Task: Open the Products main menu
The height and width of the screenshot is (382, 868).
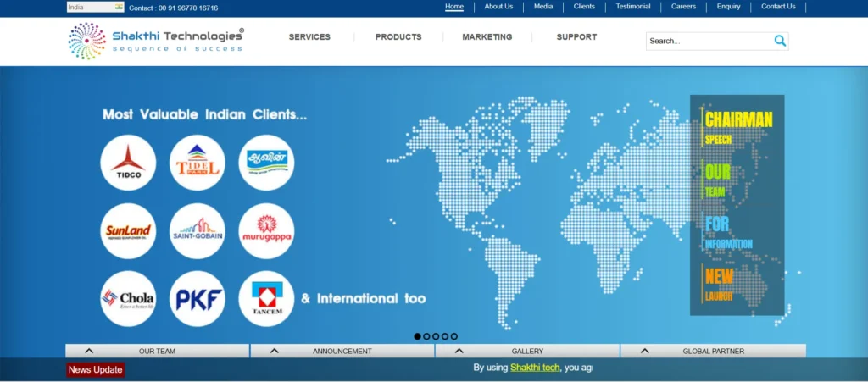Action: [398, 37]
